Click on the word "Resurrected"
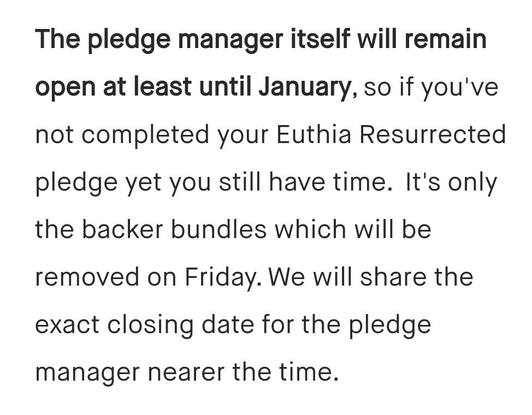 pos(433,134)
